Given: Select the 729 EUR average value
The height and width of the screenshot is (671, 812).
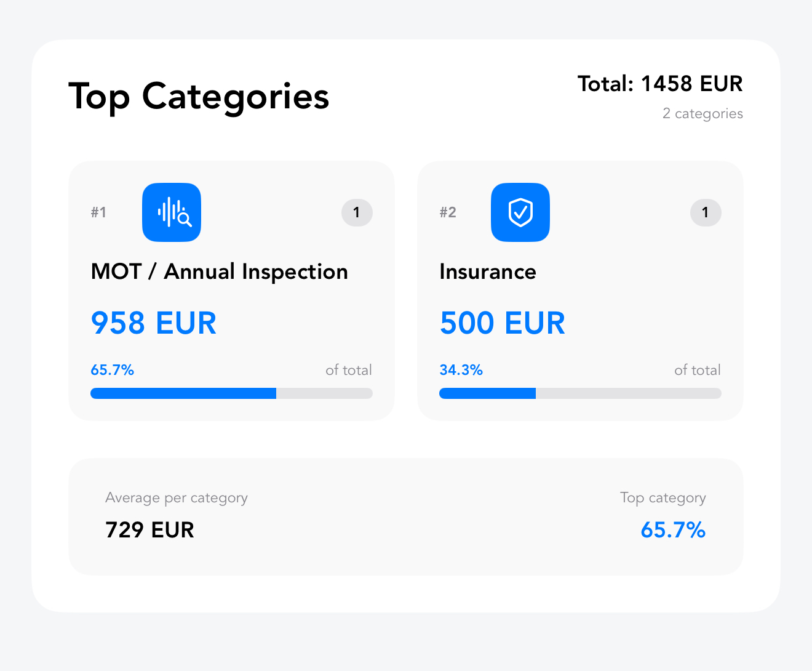Looking at the screenshot, I should pyautogui.click(x=149, y=529).
